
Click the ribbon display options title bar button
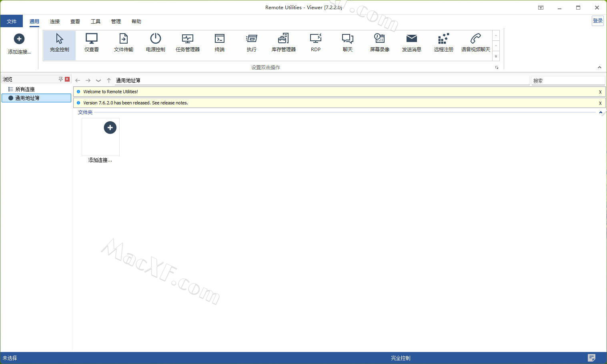541,8
